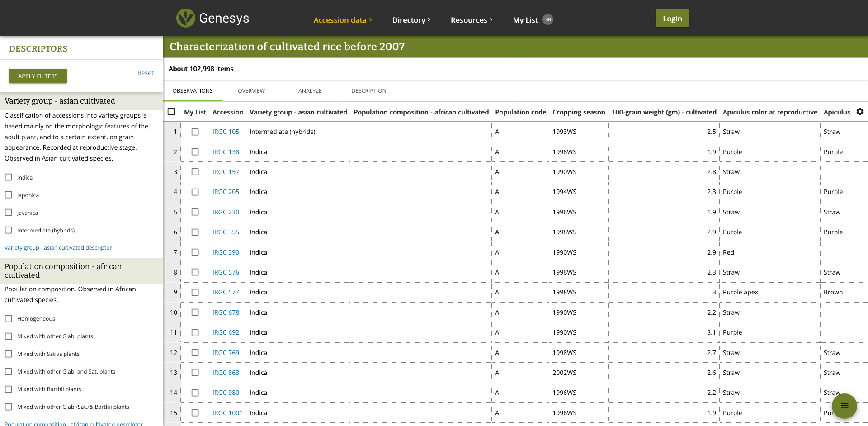This screenshot has height=426, width=868.
Task: Check My List box for IRGC 1001
Action: click(x=195, y=413)
